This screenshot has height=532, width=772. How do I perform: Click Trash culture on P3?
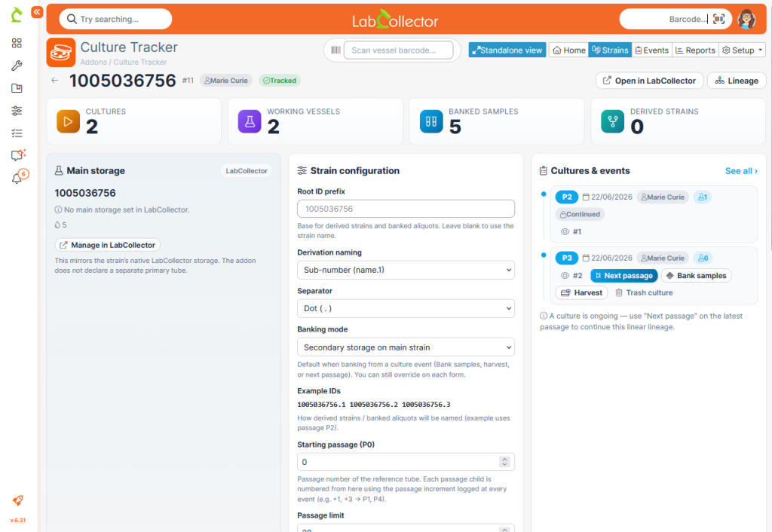pyautogui.click(x=644, y=293)
